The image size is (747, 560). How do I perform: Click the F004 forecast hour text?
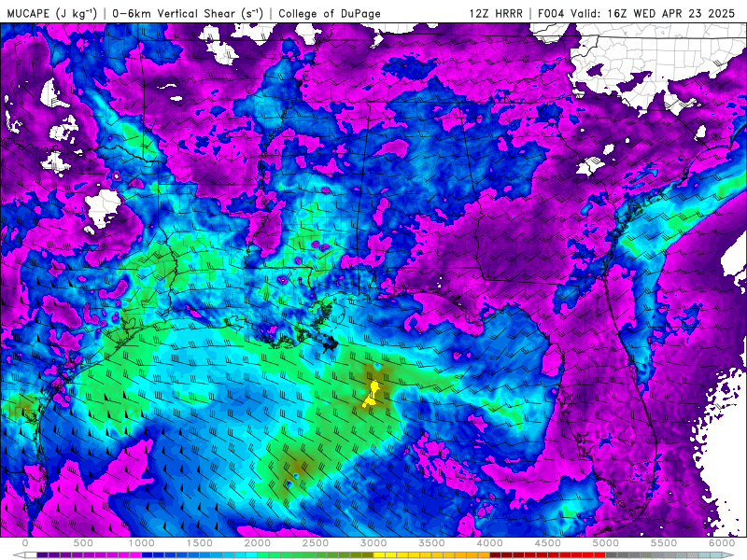click(x=551, y=13)
